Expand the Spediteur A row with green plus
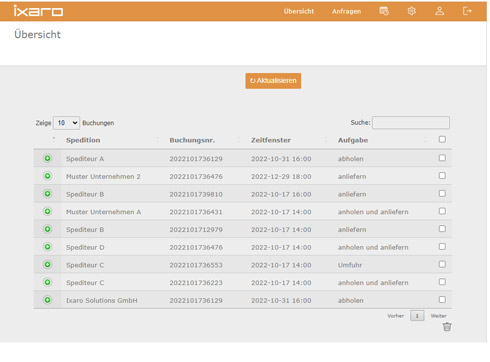Screen dimensions: 490x362 click(x=48, y=158)
